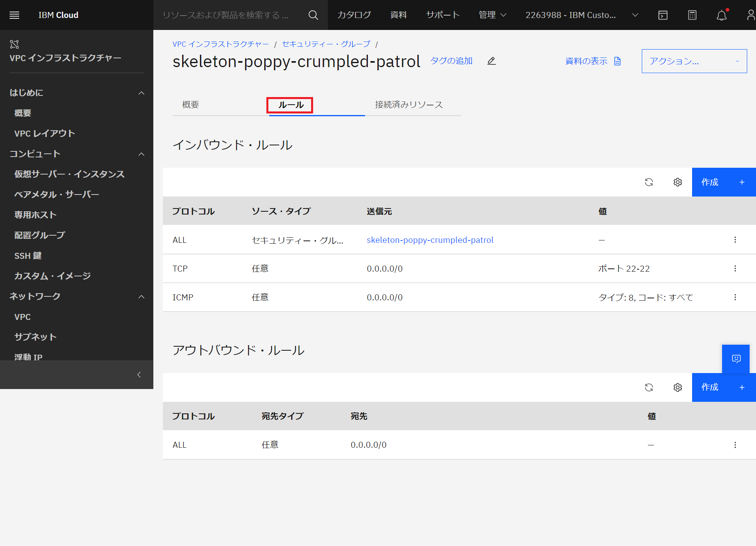The image size is (756, 546).
Task: Collapse the はじめに section
Action: pyautogui.click(x=141, y=93)
